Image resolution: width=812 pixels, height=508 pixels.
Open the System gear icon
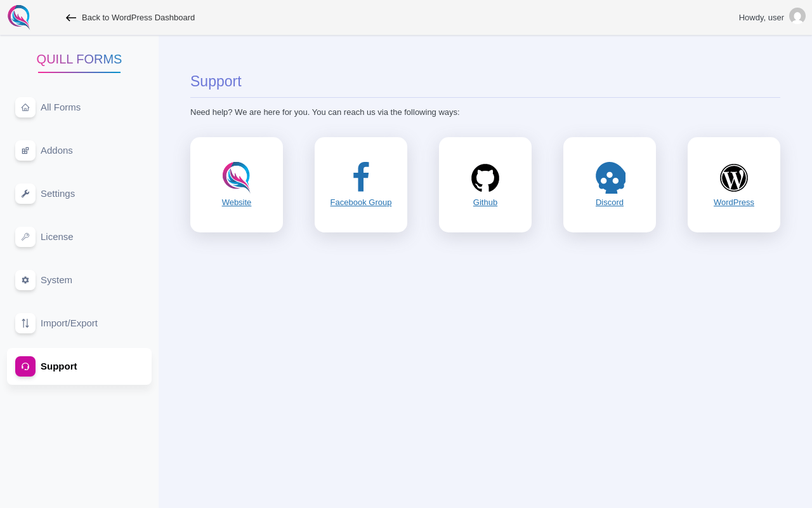(x=25, y=280)
